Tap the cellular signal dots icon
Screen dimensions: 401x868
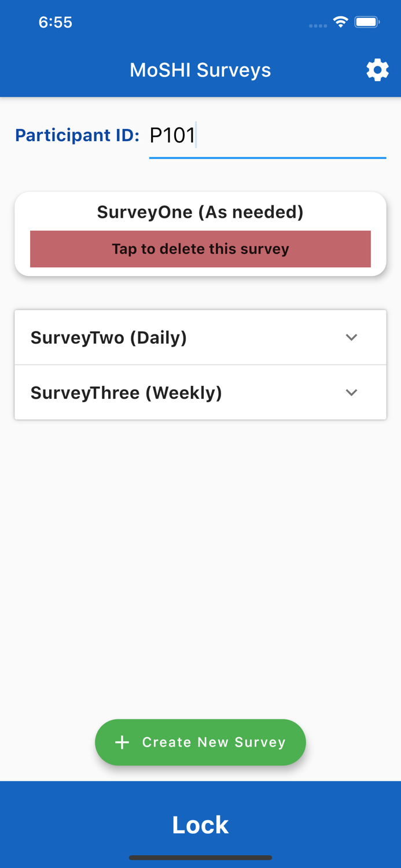coord(318,24)
